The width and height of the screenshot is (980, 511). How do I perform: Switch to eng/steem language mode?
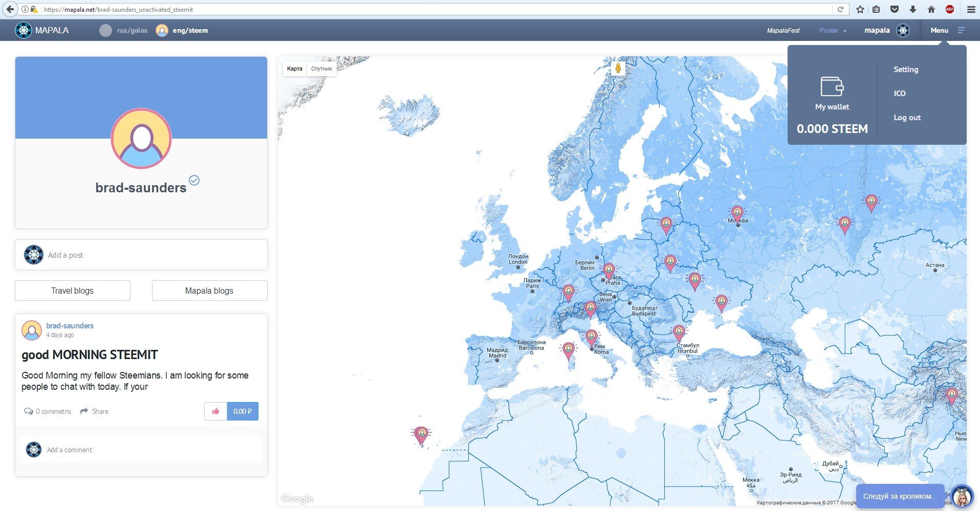[x=182, y=30]
